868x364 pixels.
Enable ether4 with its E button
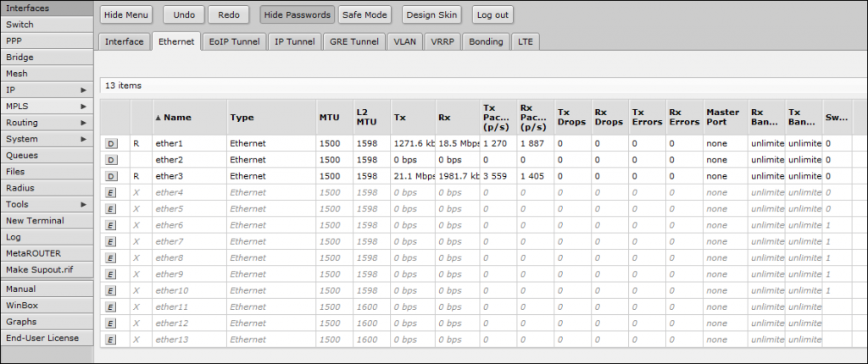pos(111,192)
